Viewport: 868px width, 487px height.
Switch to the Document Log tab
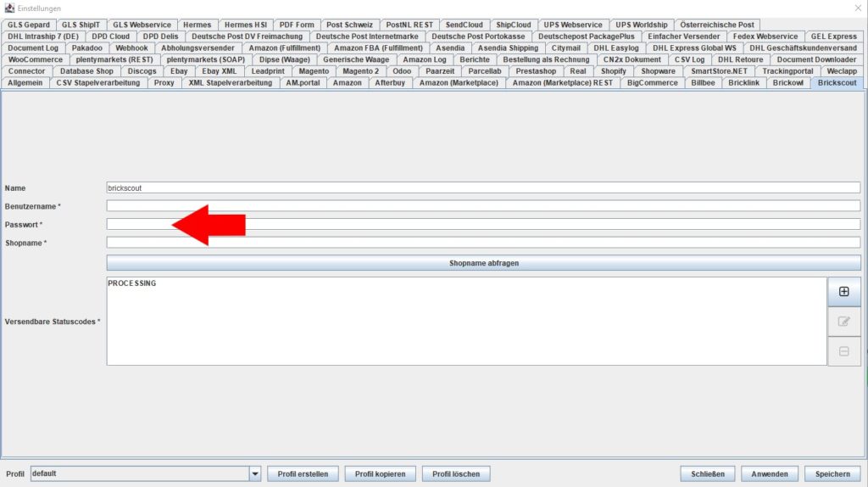[33, 48]
